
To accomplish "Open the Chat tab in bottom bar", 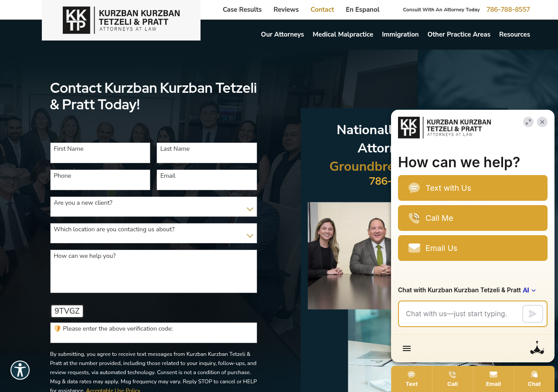I will pos(534,379).
